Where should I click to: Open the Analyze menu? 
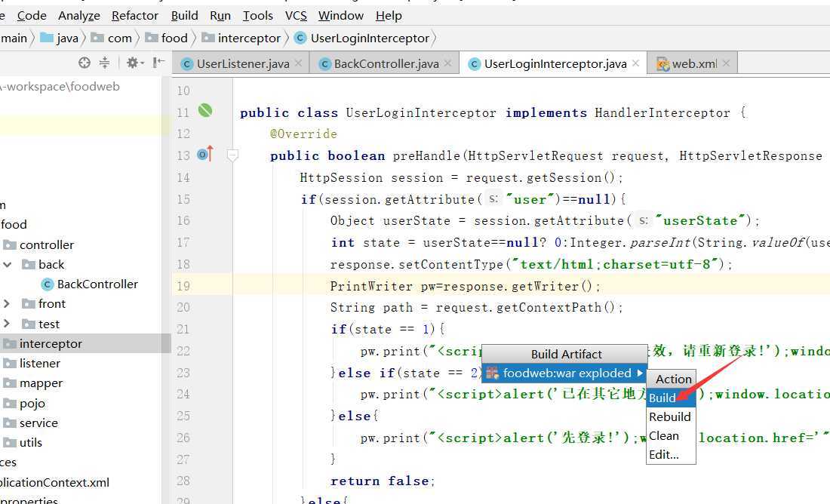tap(79, 16)
